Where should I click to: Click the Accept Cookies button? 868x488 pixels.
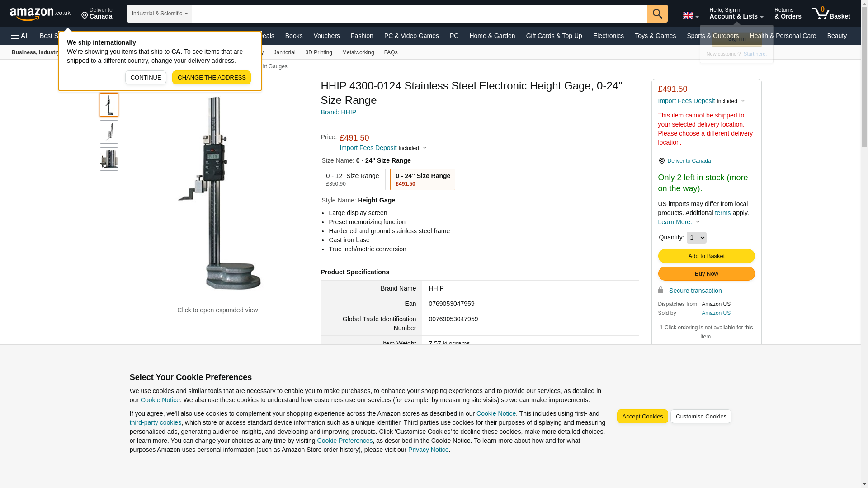click(x=642, y=417)
